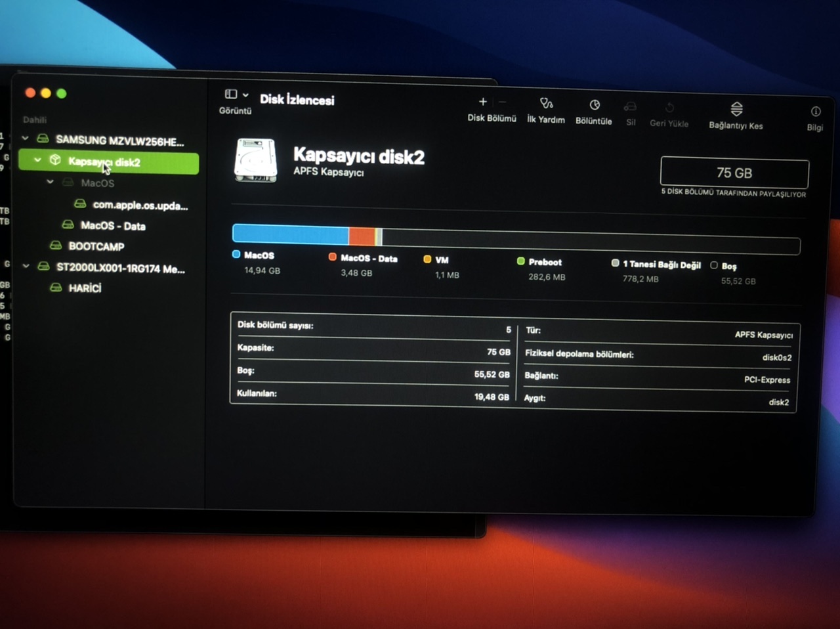This screenshot has height=629, width=840.
Task: Select the BOOTCAMP volume in sidebar
Action: coord(96,246)
